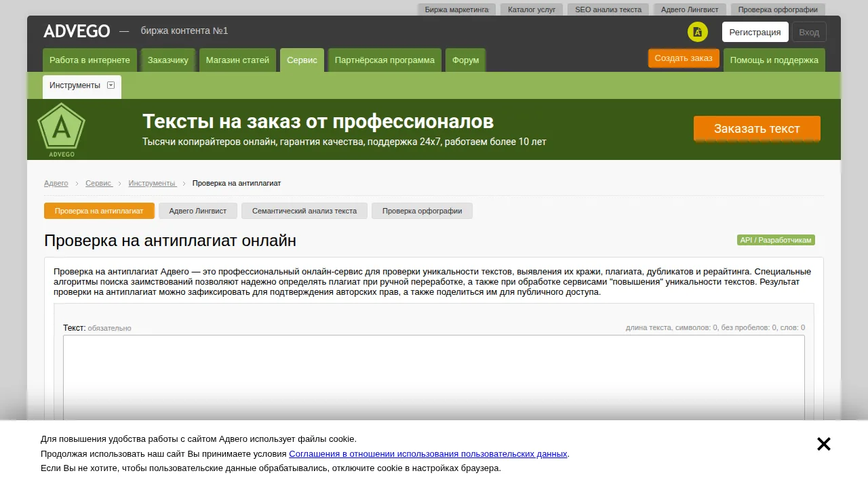Click the Заказать текст banner button
This screenshot has width=868, height=488.
coord(757,129)
